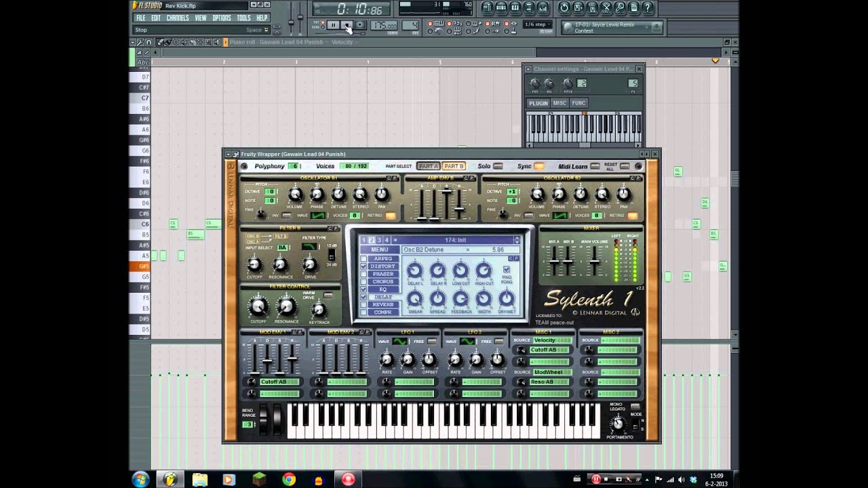
Task: Select the REVERB effect tab
Action: [x=383, y=305]
